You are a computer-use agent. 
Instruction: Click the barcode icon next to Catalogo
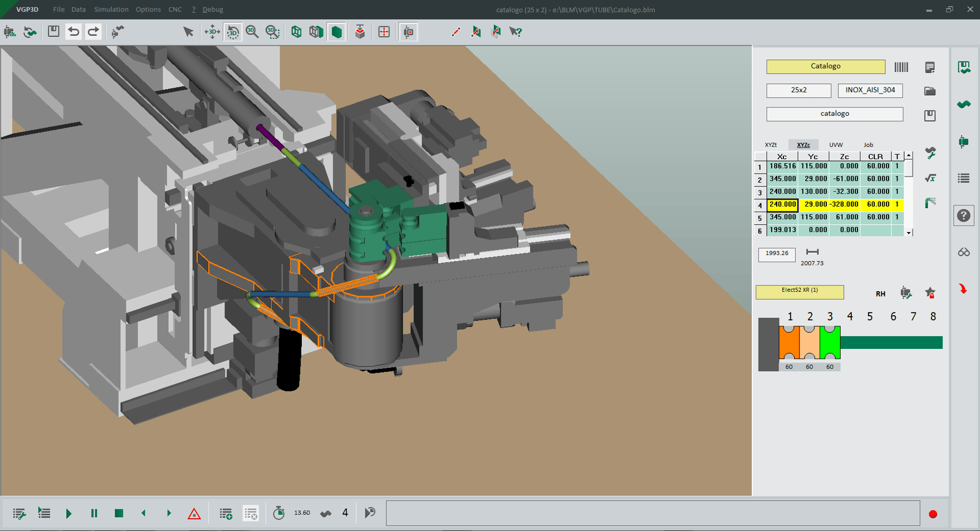coord(901,67)
